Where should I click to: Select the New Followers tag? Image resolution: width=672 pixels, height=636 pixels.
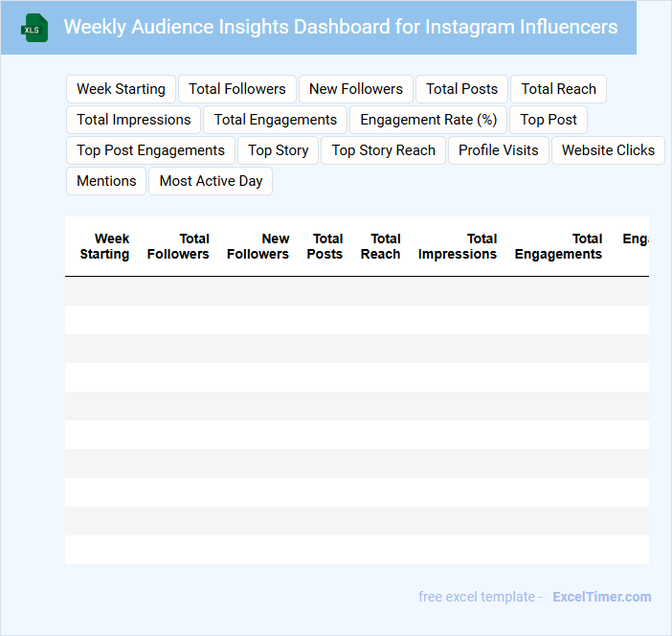point(356,89)
